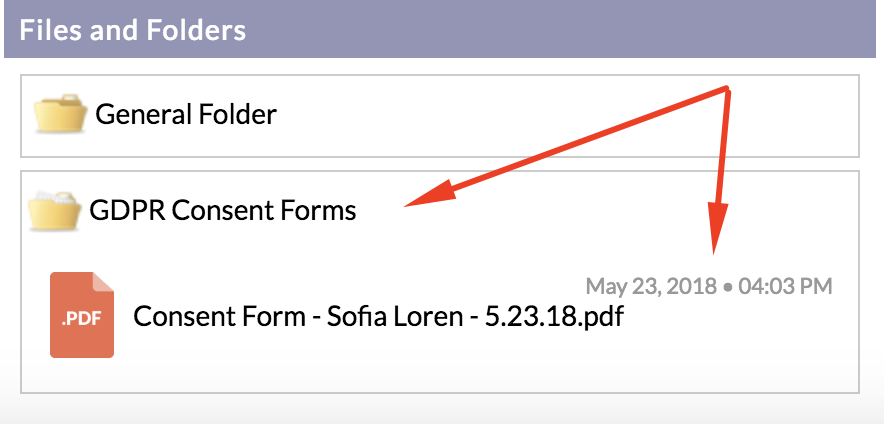Click the 04:03 PM upload time
The width and height of the screenshot is (884, 424).
(785, 286)
